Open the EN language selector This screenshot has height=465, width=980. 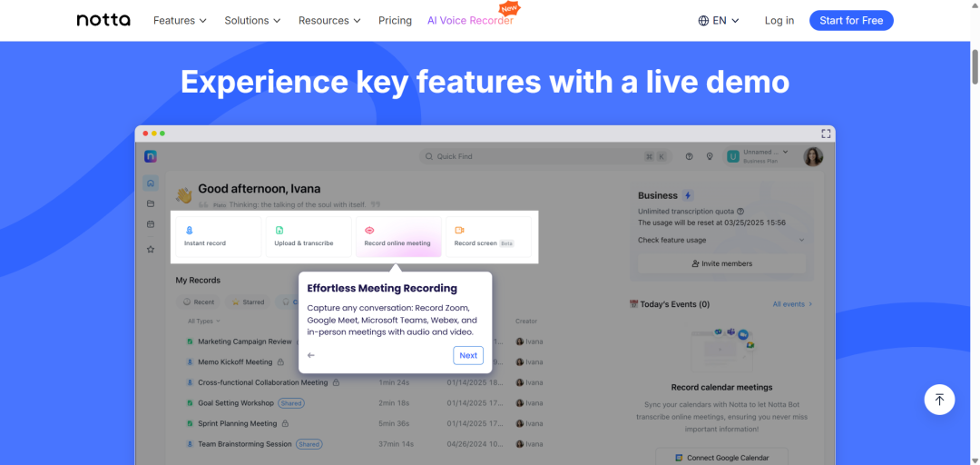click(719, 21)
